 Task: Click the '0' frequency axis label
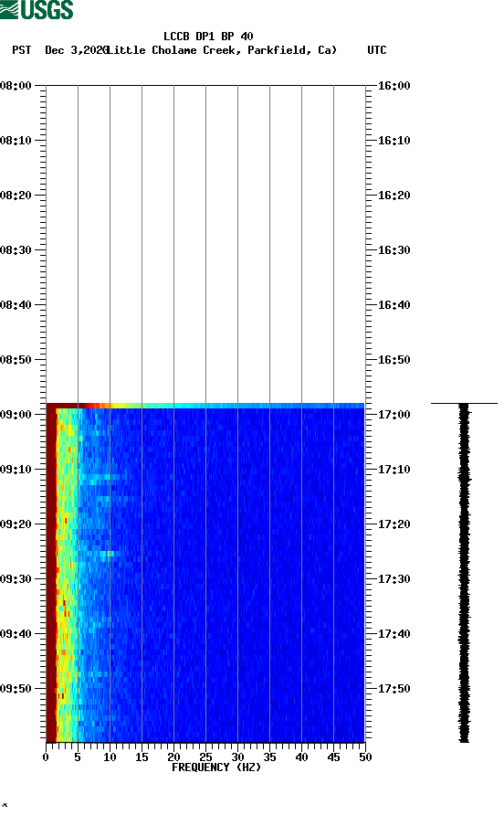point(46,757)
